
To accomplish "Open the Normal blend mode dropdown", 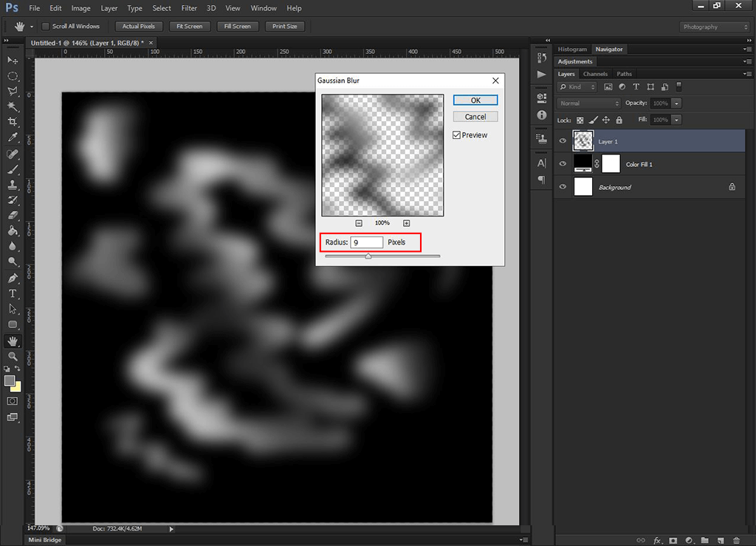I will (x=588, y=103).
